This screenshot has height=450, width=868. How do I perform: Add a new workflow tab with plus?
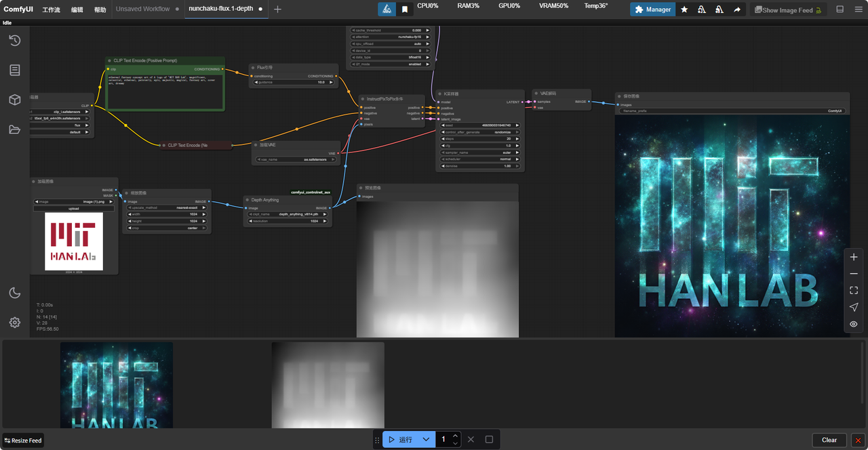click(277, 9)
